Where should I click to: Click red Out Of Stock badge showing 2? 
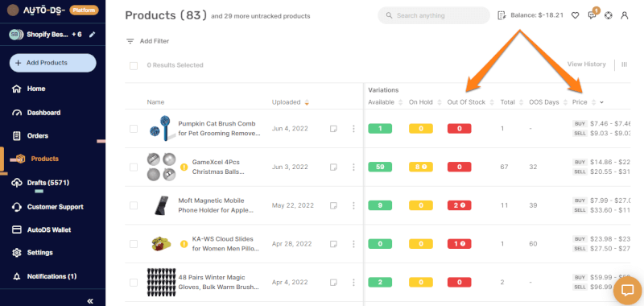pyautogui.click(x=459, y=205)
